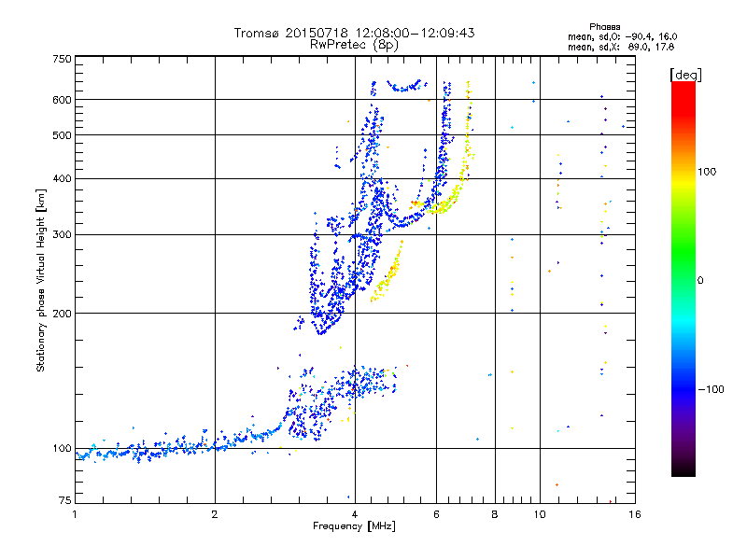This screenshot has height=560, width=747.
Task: Click y-axis tick label '75'
Action: tap(65, 500)
